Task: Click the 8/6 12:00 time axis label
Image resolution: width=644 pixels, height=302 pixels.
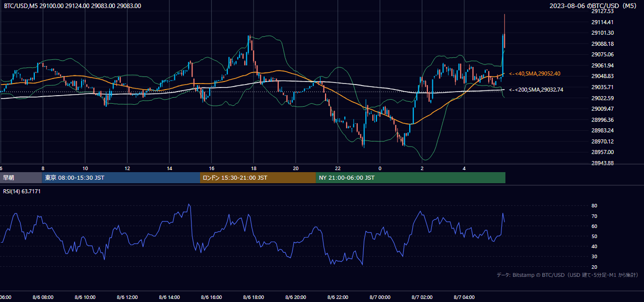Action: 127,297
